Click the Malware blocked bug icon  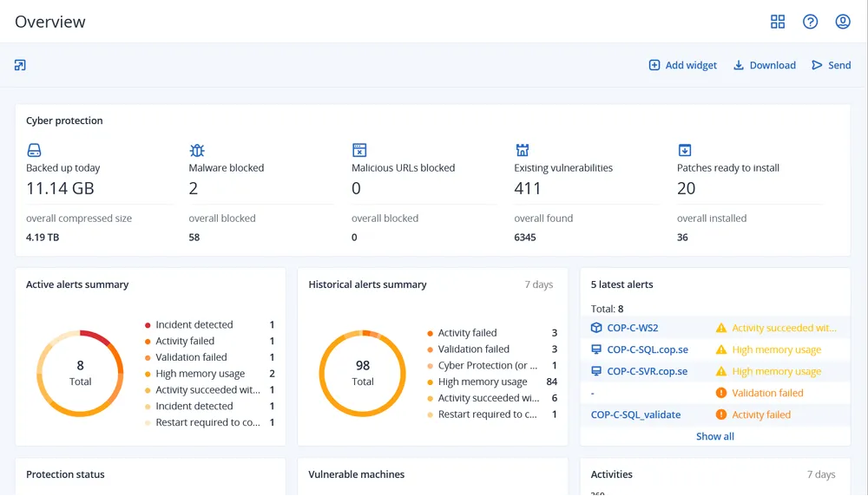(x=197, y=150)
